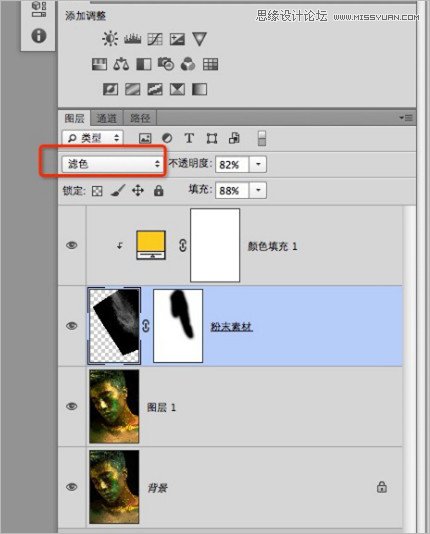Open the 类型 filter type dropdown

(93, 138)
